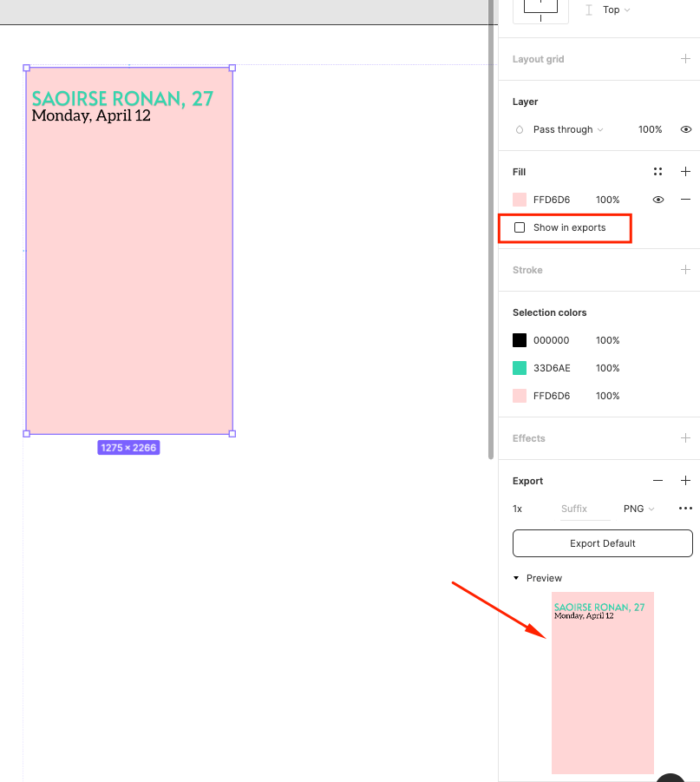Add a stroke with plus icon
This screenshot has width=700, height=782.
pyautogui.click(x=685, y=270)
